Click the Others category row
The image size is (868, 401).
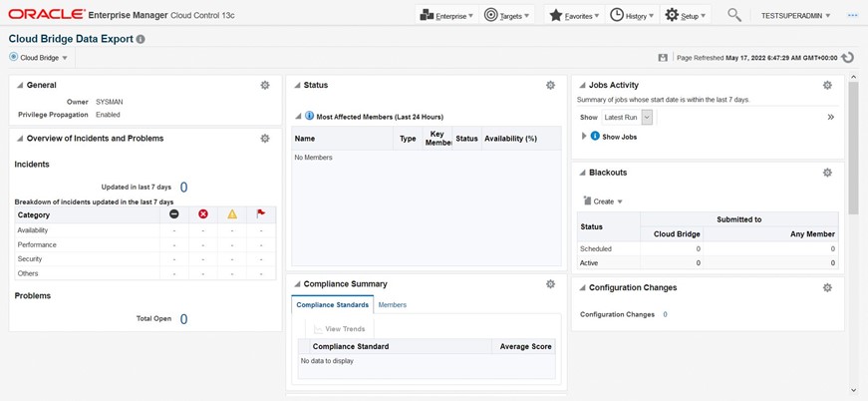(145, 273)
